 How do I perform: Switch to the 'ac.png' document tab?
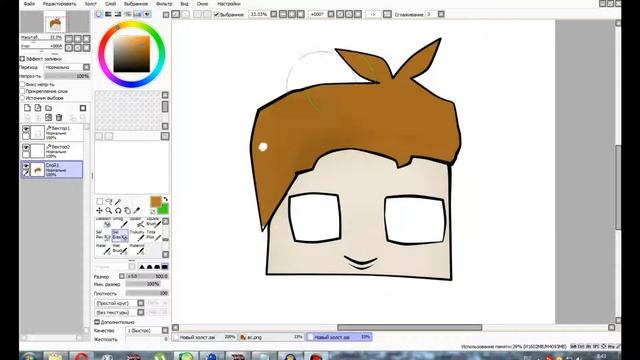271,337
